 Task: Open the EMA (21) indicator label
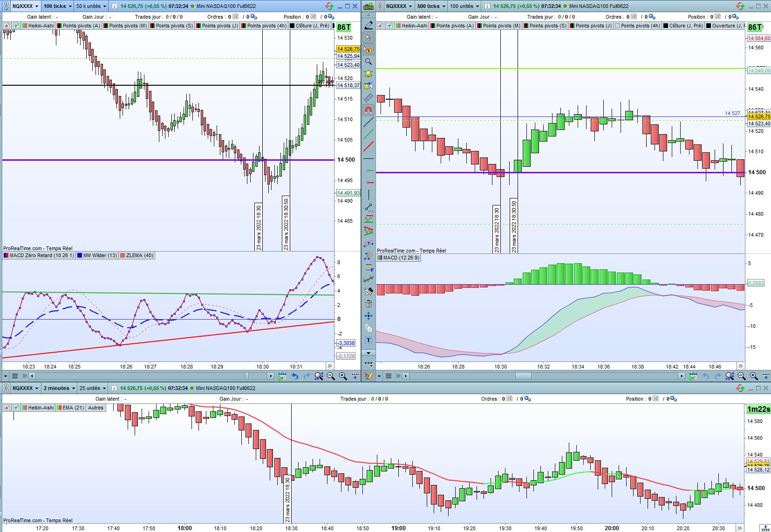[x=70, y=408]
